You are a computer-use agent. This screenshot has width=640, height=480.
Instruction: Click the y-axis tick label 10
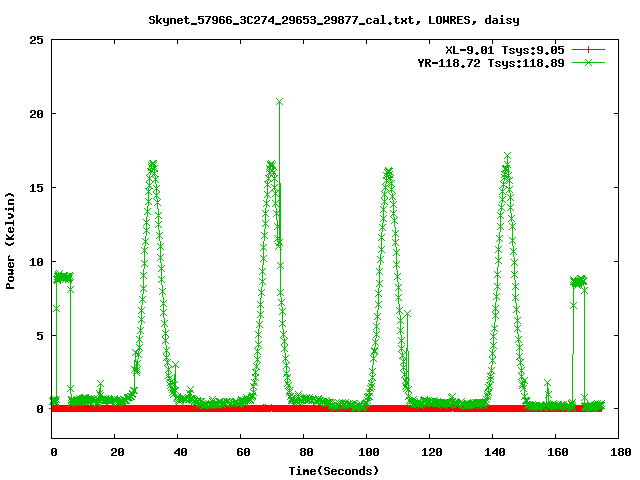point(36,262)
